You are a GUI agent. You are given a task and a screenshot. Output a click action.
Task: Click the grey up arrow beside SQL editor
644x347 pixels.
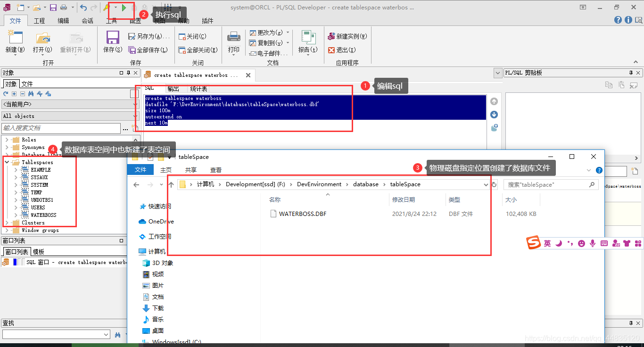(x=494, y=101)
